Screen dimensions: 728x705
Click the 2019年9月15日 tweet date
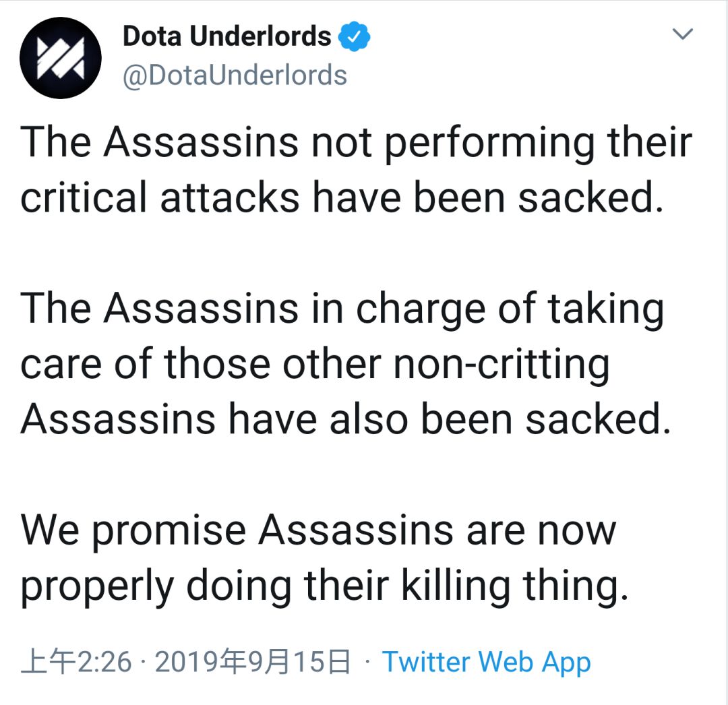253,662
